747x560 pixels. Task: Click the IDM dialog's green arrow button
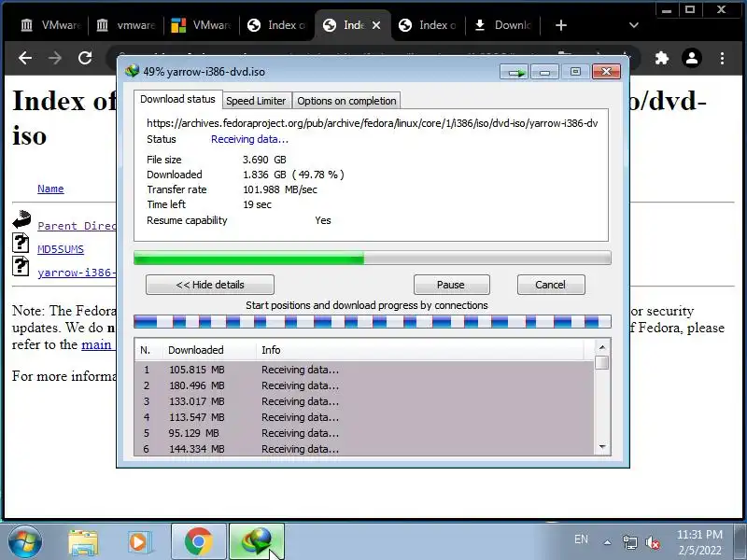pyautogui.click(x=514, y=72)
